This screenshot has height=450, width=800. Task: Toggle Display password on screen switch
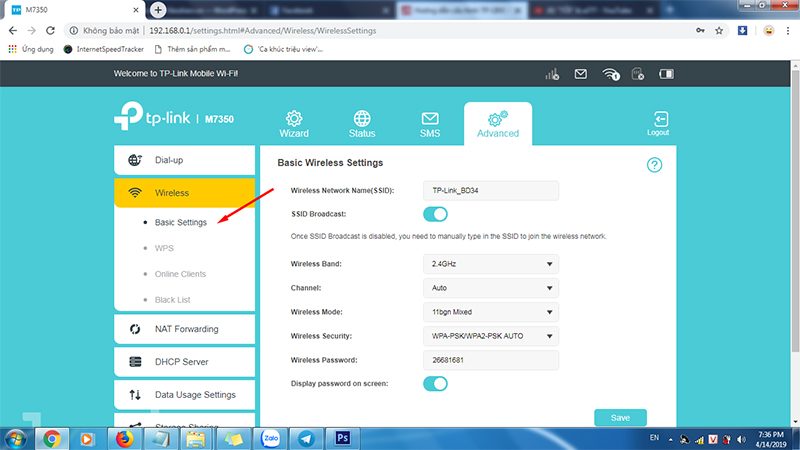pos(435,383)
